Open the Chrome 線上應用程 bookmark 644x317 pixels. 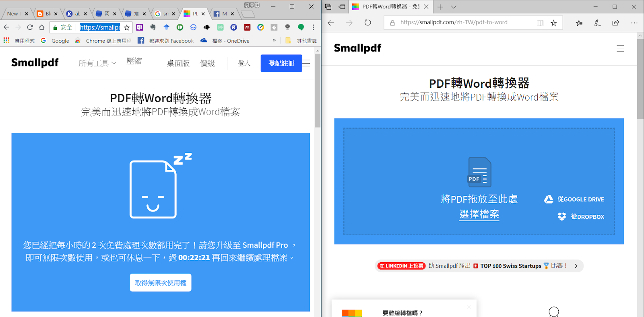(x=103, y=41)
